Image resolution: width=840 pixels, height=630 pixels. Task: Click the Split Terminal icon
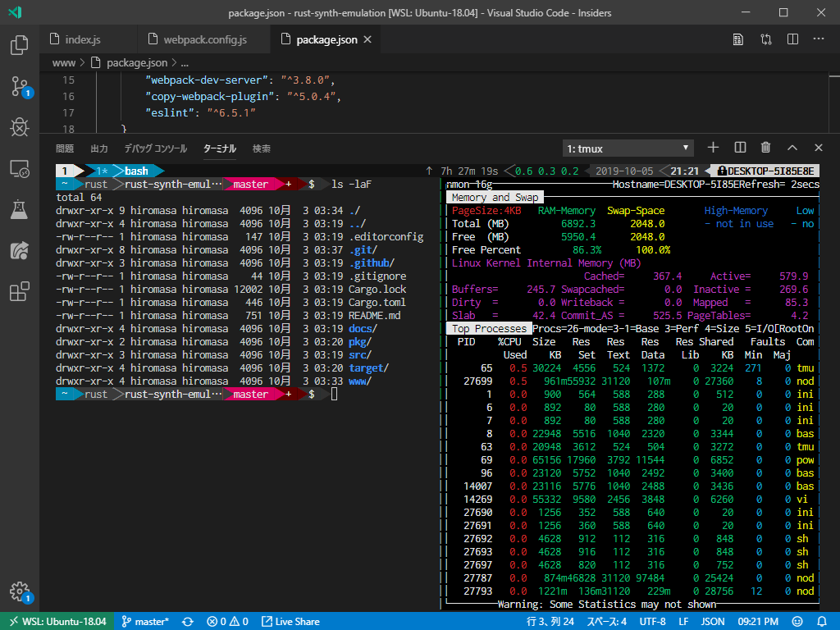739,148
